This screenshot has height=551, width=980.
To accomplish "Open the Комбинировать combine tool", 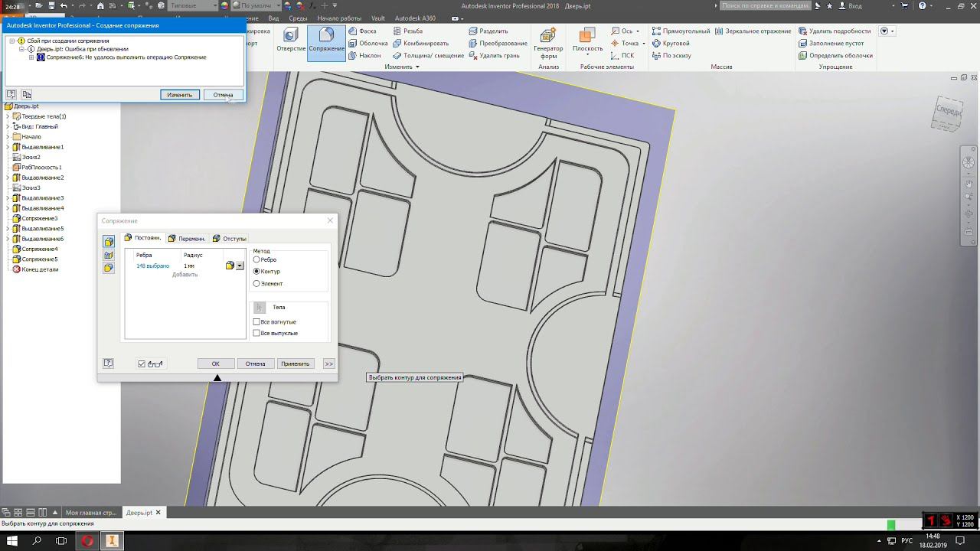I will click(420, 44).
